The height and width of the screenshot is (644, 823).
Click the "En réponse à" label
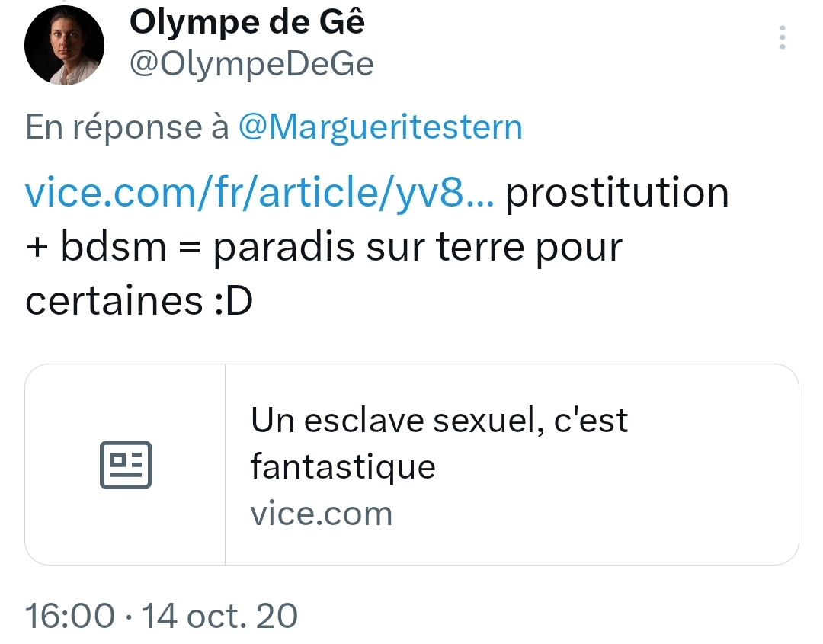click(127, 127)
